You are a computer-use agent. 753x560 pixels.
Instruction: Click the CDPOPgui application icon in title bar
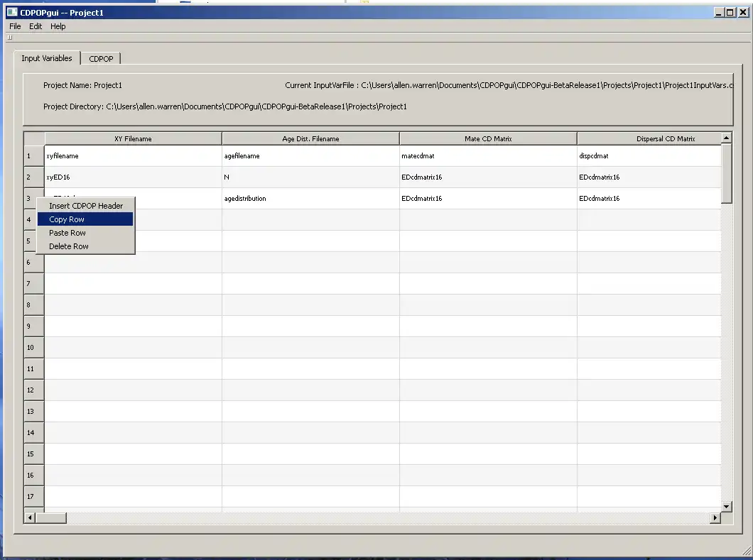pyautogui.click(x=12, y=13)
